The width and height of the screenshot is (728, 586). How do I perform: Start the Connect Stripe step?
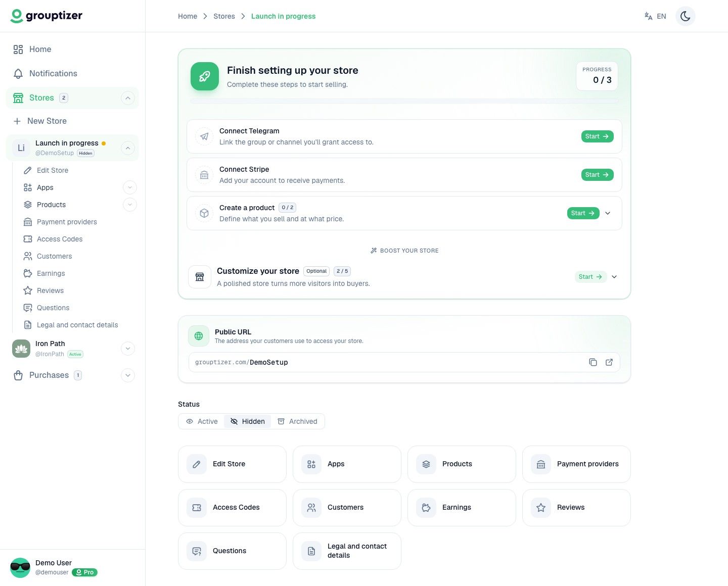tap(597, 175)
